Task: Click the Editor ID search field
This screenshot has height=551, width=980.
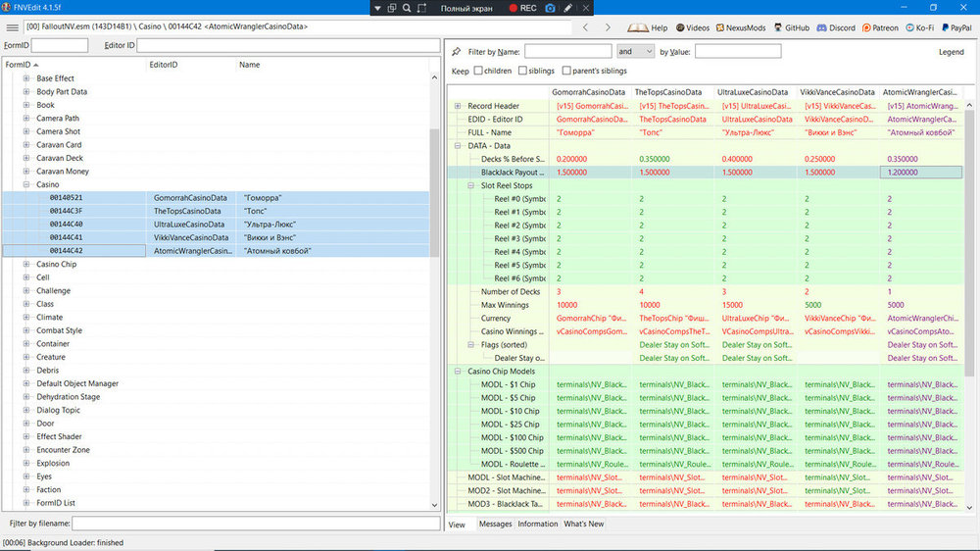Action: click(288, 45)
